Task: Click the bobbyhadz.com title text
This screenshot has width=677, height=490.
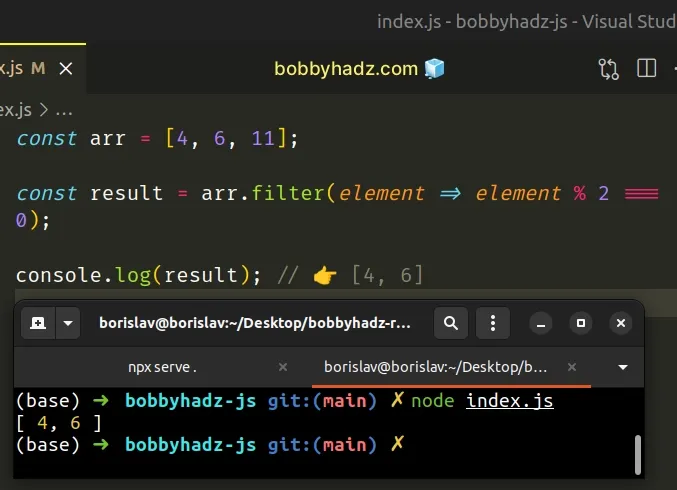Action: [x=346, y=69]
